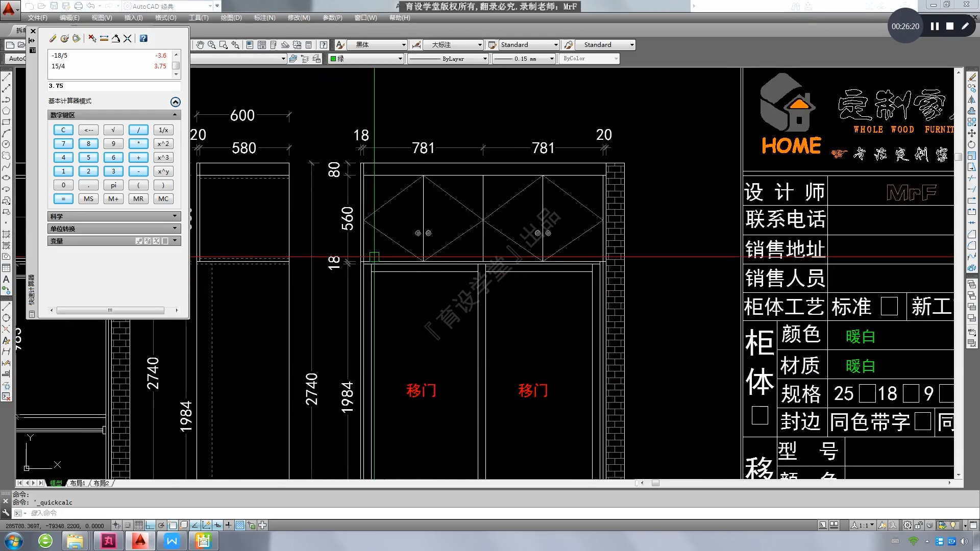Open the 格式(O) menu
The height and width of the screenshot is (551, 980).
(165, 18)
